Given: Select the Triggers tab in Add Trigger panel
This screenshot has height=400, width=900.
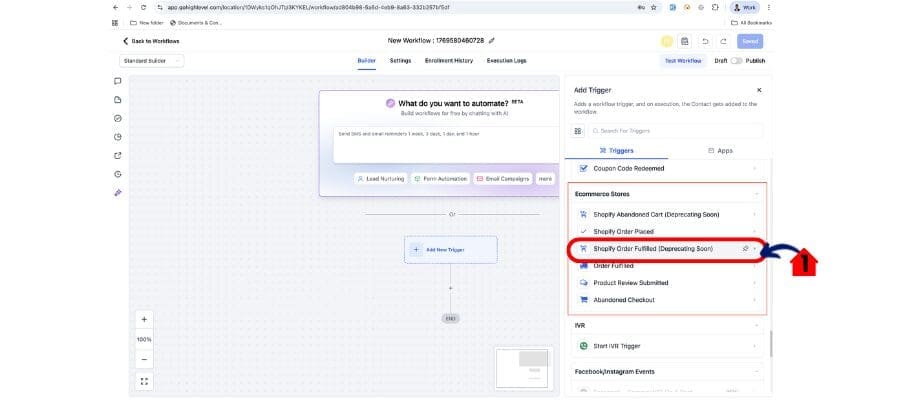Looking at the screenshot, I should point(616,150).
